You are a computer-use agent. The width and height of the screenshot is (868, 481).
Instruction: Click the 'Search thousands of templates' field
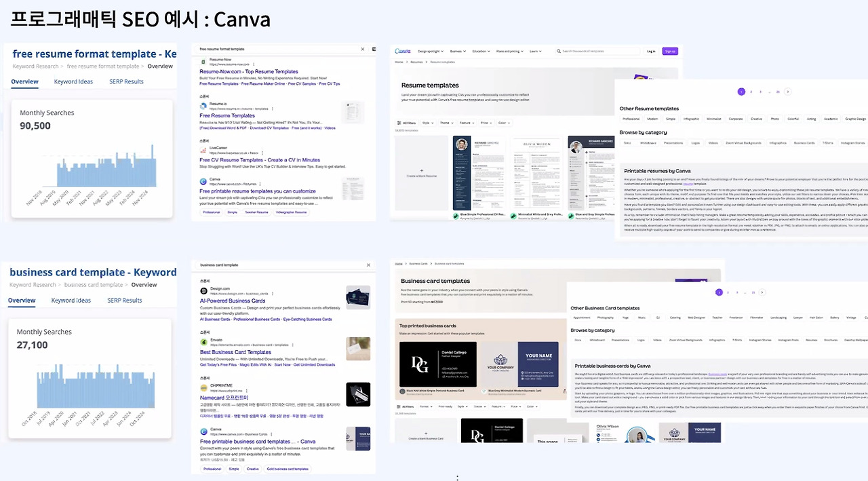(597, 51)
